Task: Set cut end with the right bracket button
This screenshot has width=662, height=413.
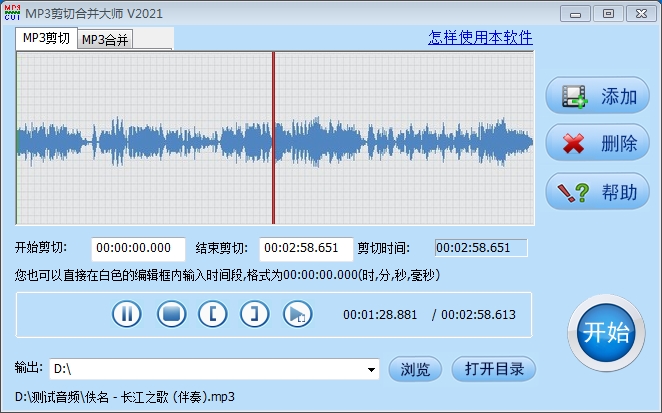Action: 254,314
